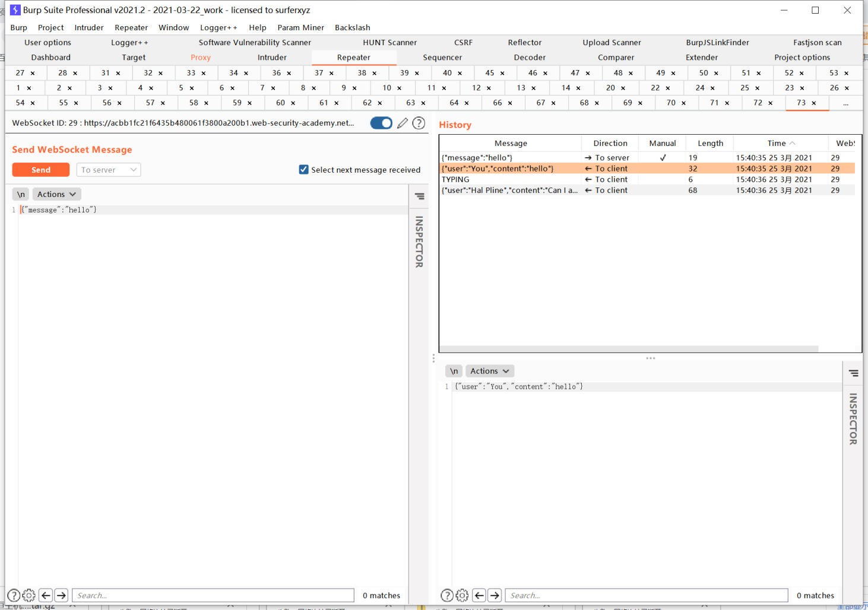Viewport: 868px width, 610px height.
Task: Open the Project options tab
Action: point(802,58)
